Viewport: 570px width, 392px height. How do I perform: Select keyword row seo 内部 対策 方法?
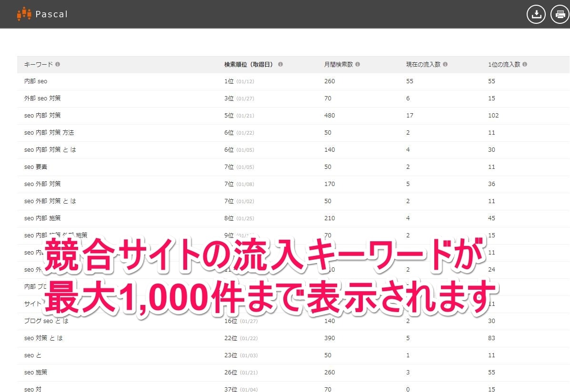click(x=293, y=133)
